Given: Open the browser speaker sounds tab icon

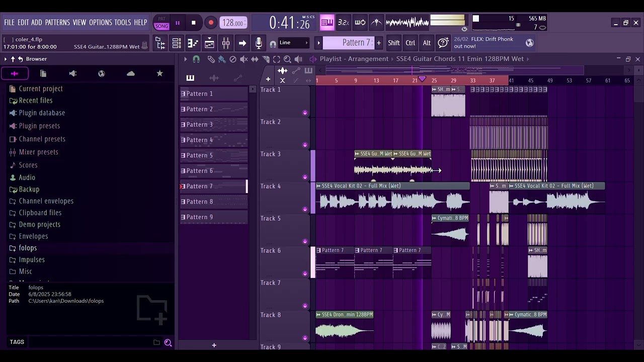Looking at the screenshot, I should click(x=72, y=74).
